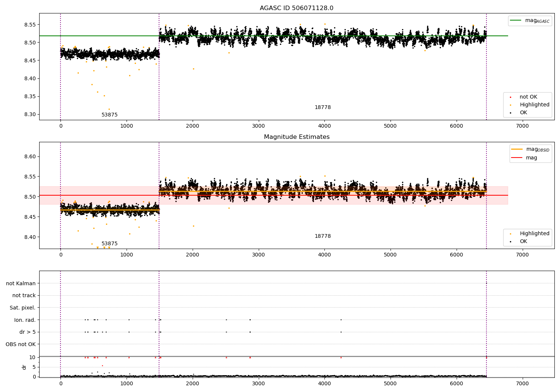Click the "6000" x-axis tick under bottom plot
Viewport: 560px width, 392px height.
click(457, 384)
